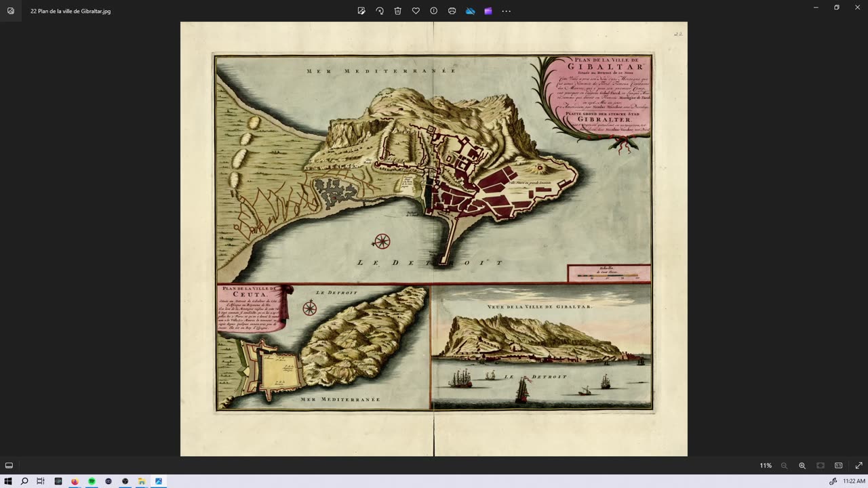
Task: Click the file name 22 Plan de la ville de Gibraltar.jpg
Action: click(x=71, y=12)
